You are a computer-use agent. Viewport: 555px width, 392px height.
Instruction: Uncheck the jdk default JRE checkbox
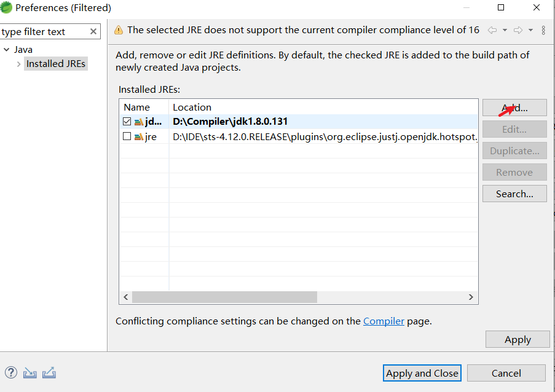127,121
